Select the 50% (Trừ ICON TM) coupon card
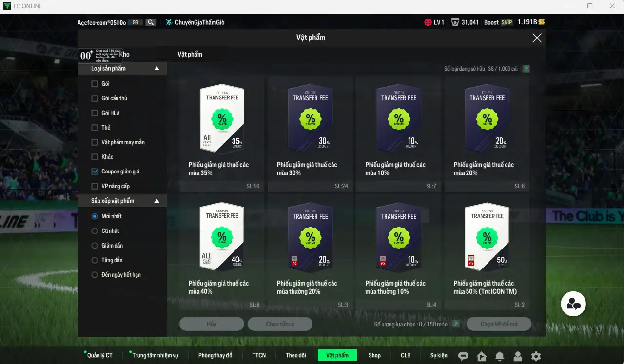The width and height of the screenshot is (624, 364). [x=487, y=252]
